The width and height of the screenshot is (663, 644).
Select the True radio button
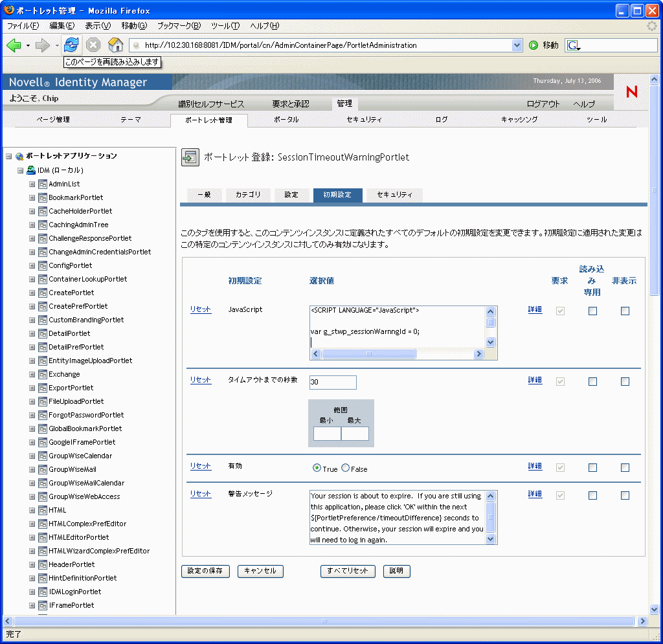(x=316, y=468)
